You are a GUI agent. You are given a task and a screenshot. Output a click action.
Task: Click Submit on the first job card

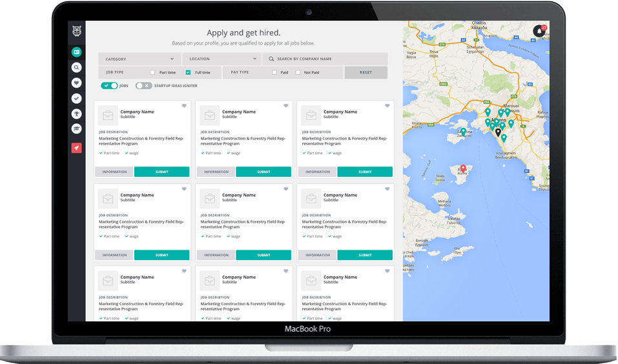point(161,172)
